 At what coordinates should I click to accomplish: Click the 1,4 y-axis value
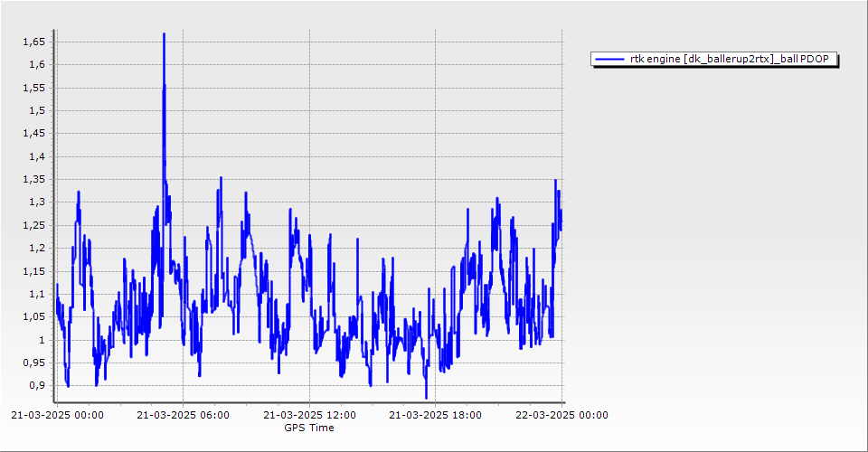click(37, 156)
